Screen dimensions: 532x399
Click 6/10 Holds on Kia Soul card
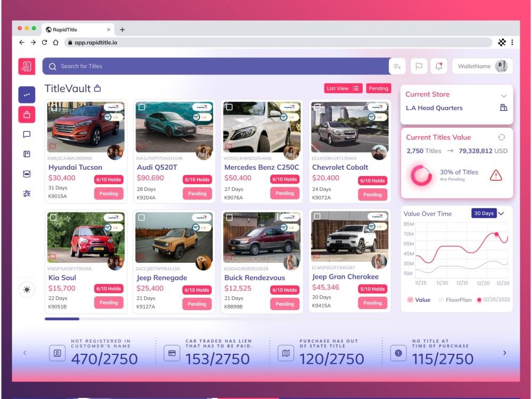(109, 289)
